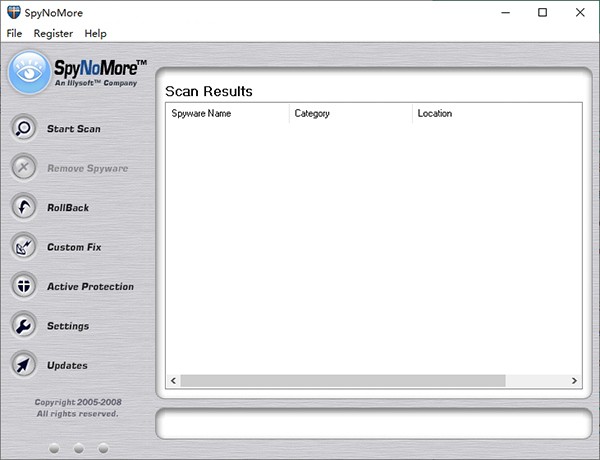Open the Help menu
Image resolution: width=600 pixels, height=460 pixels.
(x=95, y=34)
